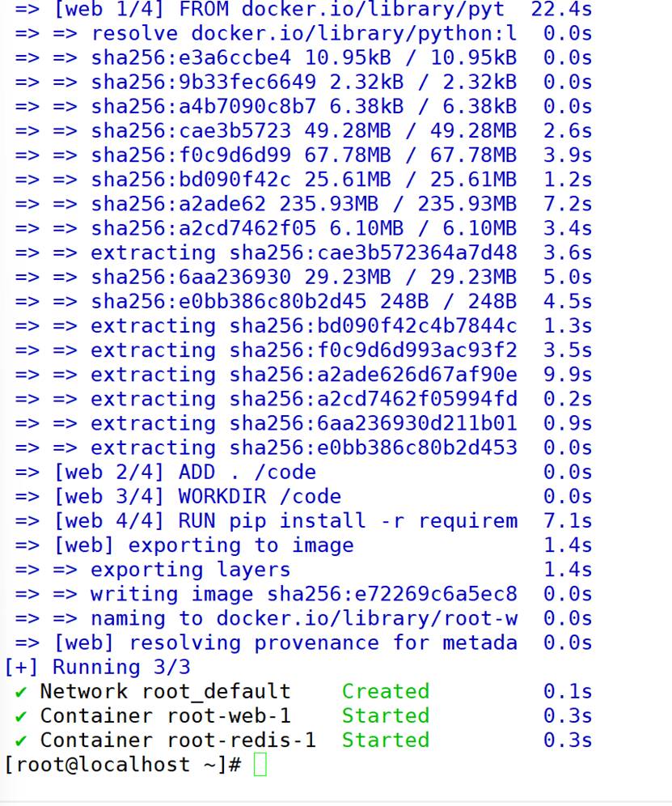Click the green checkmark beside Network root_default
Viewport: 672px width, 806px height.
pyautogui.click(x=20, y=692)
